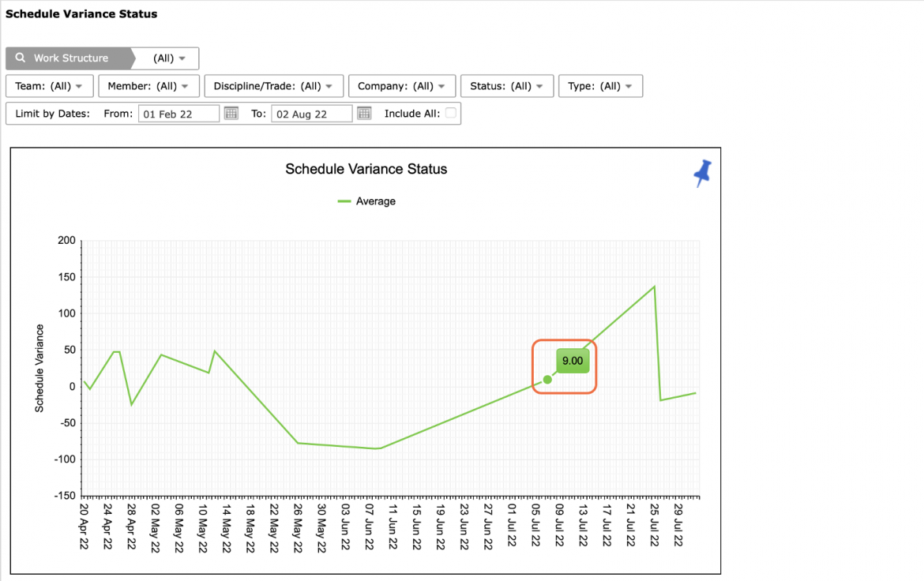
Task: Open the Type filter dropdown
Action: (x=600, y=86)
